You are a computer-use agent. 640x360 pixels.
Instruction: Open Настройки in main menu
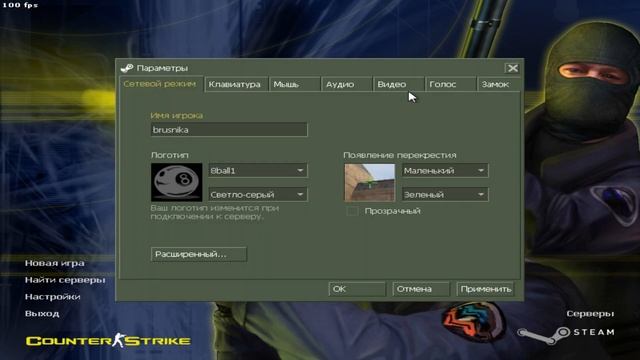tap(52, 296)
